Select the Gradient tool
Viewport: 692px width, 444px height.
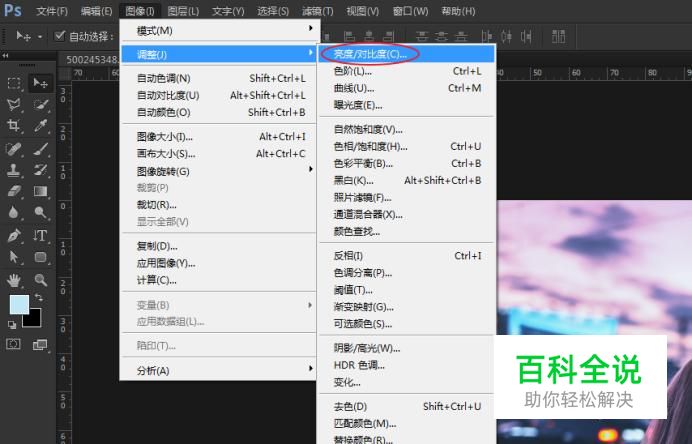[x=41, y=191]
